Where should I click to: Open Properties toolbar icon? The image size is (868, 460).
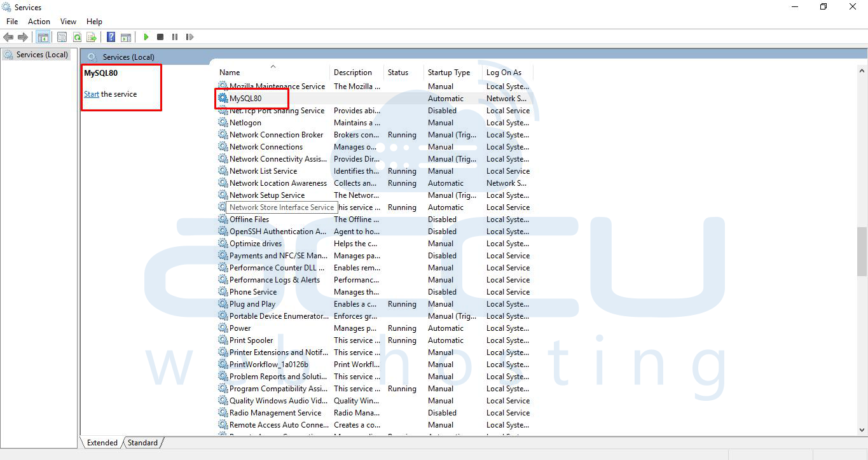[x=62, y=37]
